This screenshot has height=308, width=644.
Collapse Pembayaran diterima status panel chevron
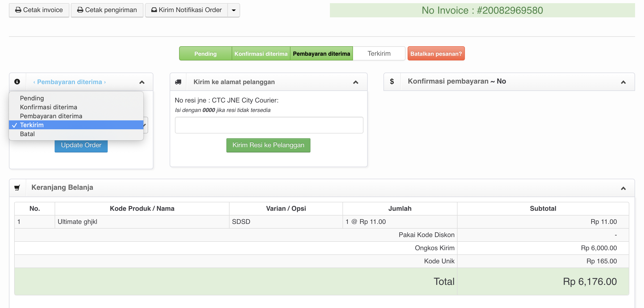coord(142,82)
